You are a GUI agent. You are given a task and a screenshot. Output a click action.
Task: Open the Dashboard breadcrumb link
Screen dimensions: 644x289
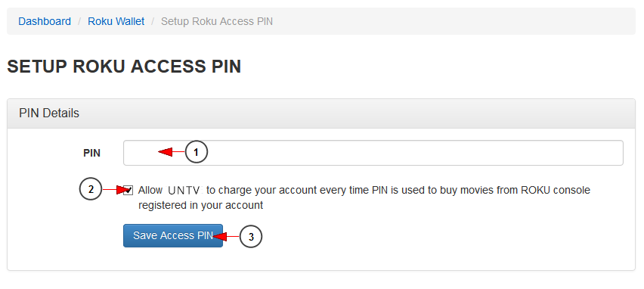[45, 21]
